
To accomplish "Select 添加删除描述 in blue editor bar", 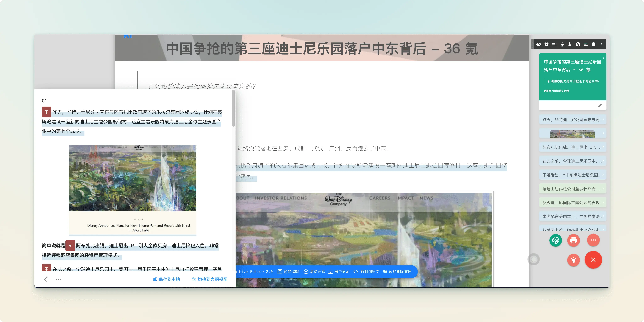I will (x=397, y=272).
